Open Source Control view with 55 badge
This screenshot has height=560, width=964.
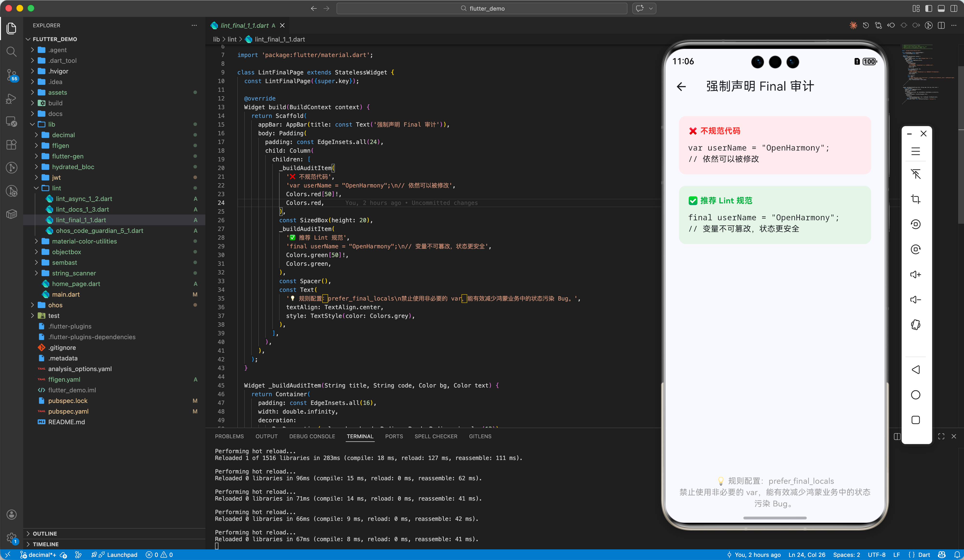pyautogui.click(x=12, y=75)
